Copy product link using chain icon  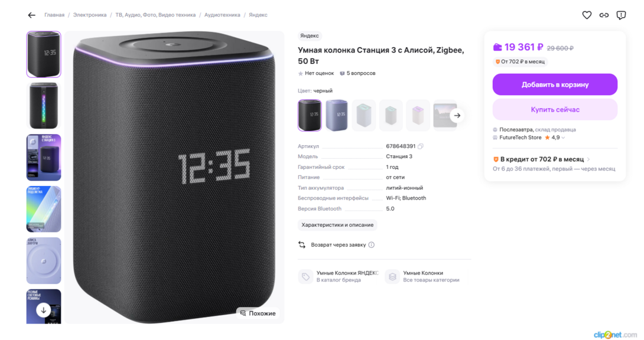coord(604,15)
